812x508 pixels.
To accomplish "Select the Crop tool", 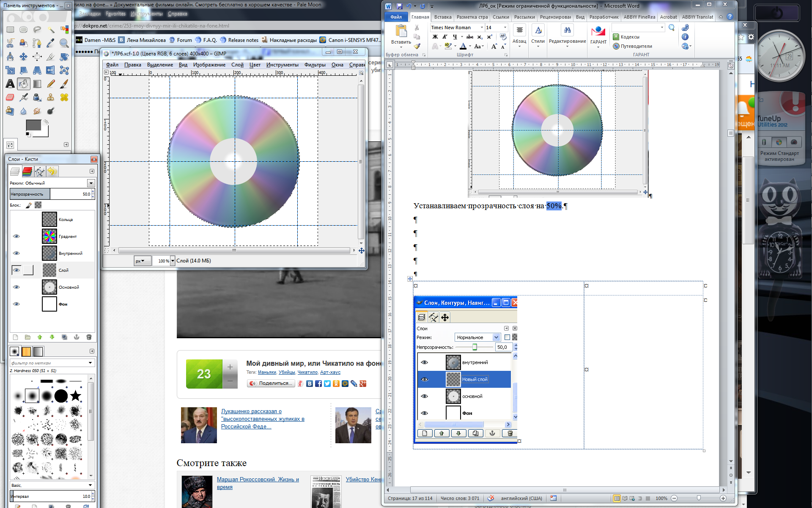I will 51,57.
